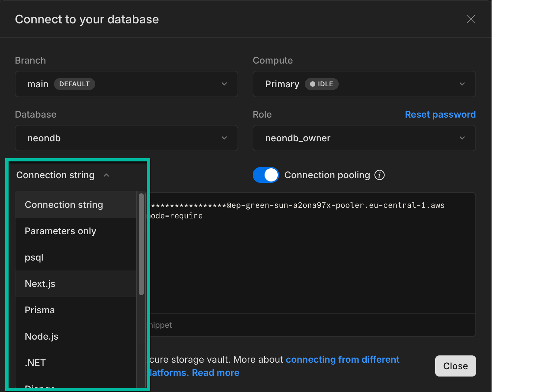The image size is (539, 392).
Task: Disable the Connection pooling toggle
Action: click(x=266, y=175)
